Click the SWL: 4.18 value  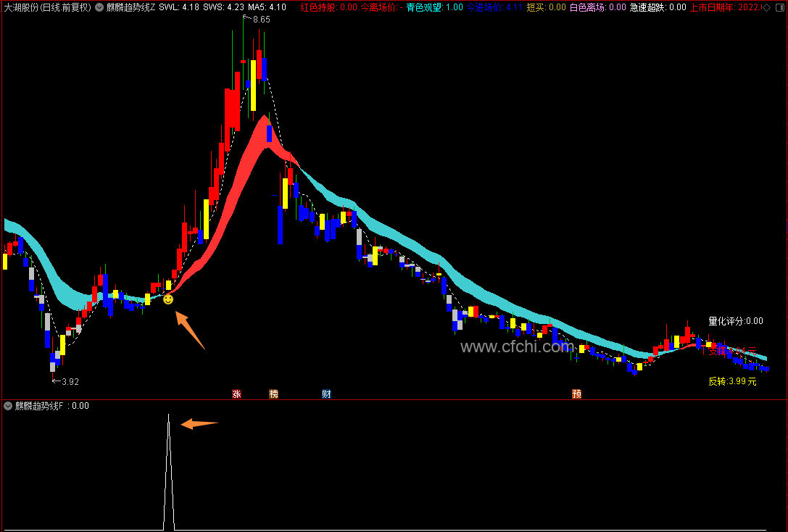pos(179,7)
